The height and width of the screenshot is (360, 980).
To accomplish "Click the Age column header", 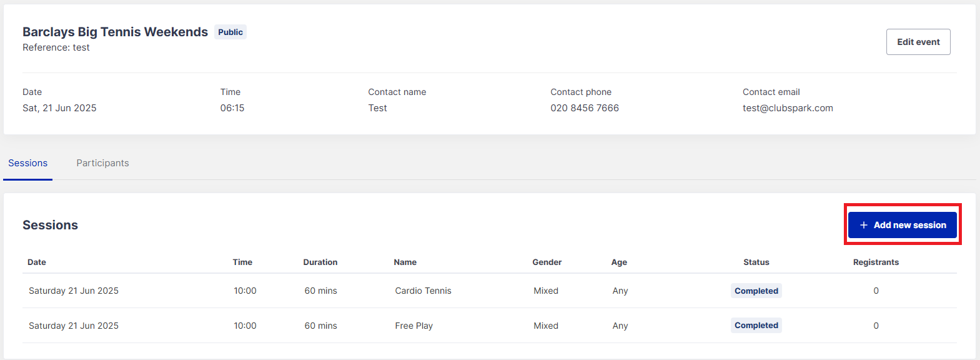I will (619, 262).
